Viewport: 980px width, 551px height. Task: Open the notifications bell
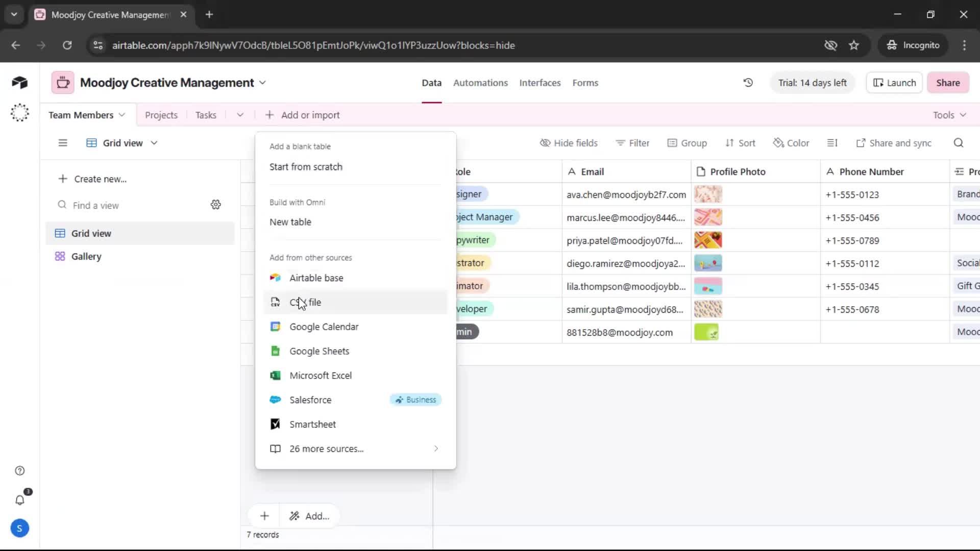click(x=19, y=500)
